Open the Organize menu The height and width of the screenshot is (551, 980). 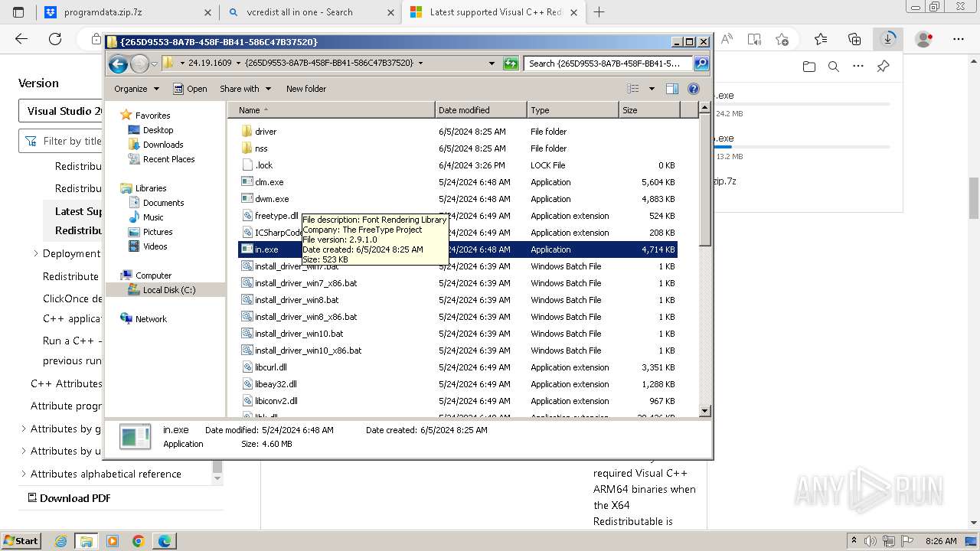[136, 89]
